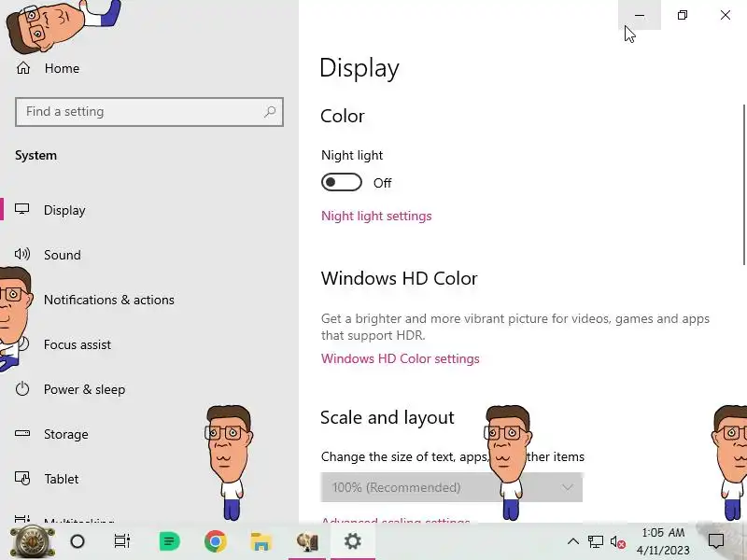The width and height of the screenshot is (747, 560).
Task: Open File Explorer from taskbar
Action: pyautogui.click(x=261, y=542)
